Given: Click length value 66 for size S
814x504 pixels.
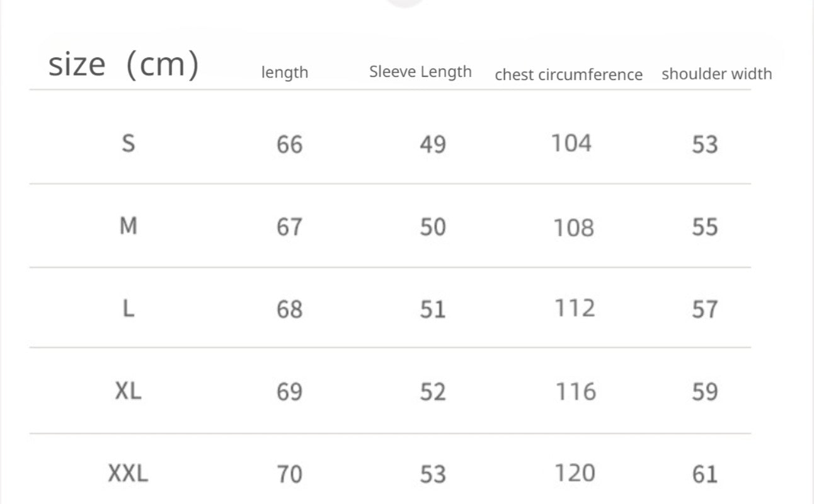Looking at the screenshot, I should tap(289, 145).
